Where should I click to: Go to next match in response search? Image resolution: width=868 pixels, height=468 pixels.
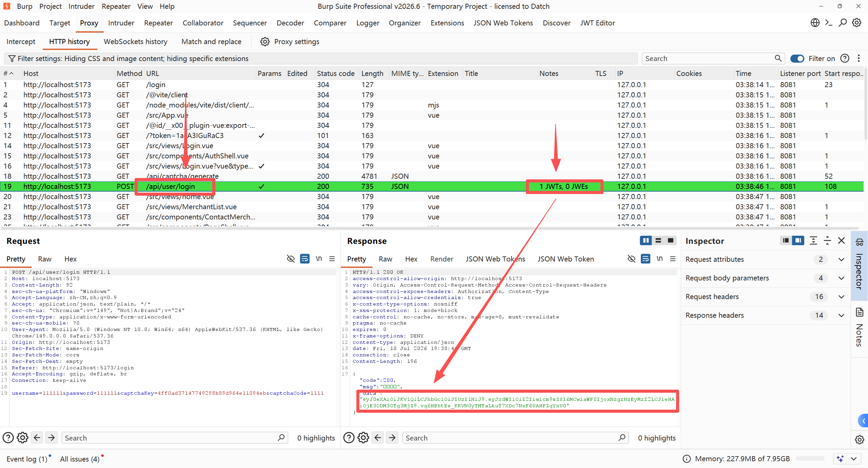[392, 438]
